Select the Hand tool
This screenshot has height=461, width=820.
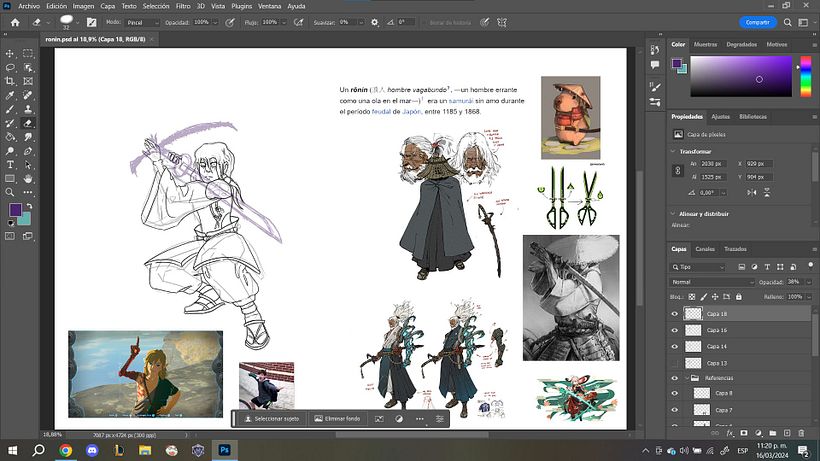click(28, 179)
